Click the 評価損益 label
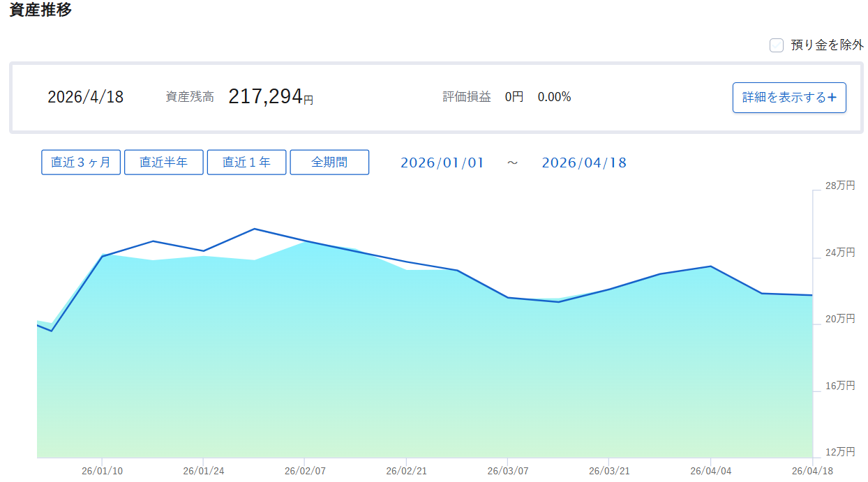Screen dimensions: 868x482 coord(466,97)
